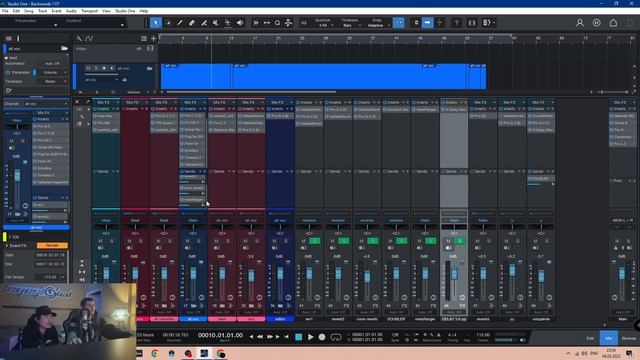Click fast forward in the transport

point(269,337)
